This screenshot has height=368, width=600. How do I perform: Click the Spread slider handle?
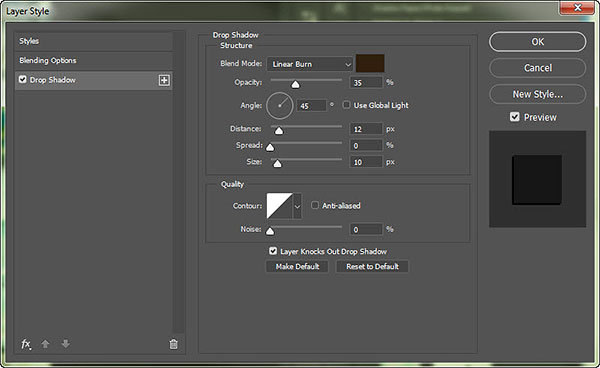point(270,147)
